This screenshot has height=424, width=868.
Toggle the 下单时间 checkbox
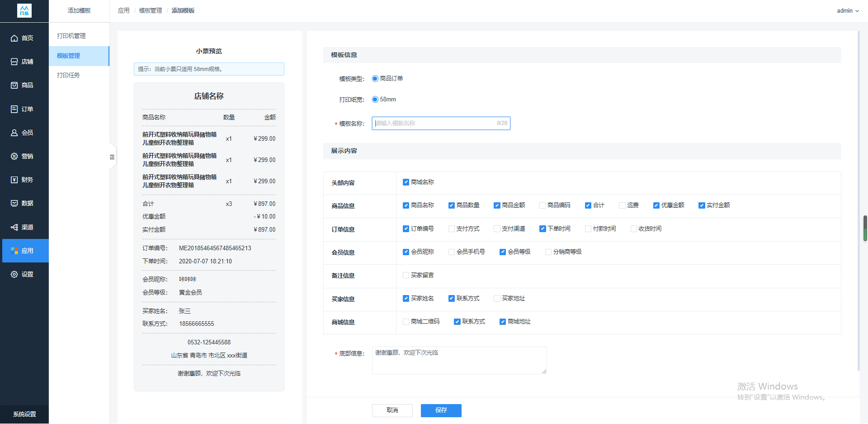click(542, 229)
